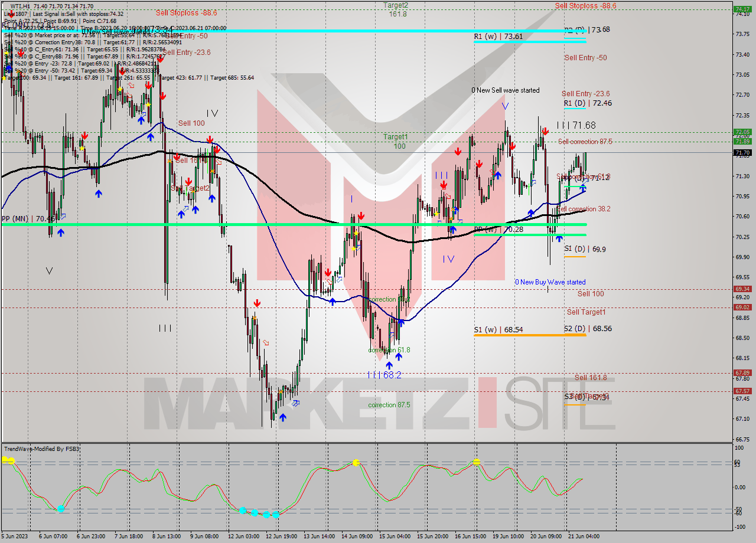Click the 'Sell Target2' label
Viewport: 756px width, 543px height.
[x=190, y=188]
